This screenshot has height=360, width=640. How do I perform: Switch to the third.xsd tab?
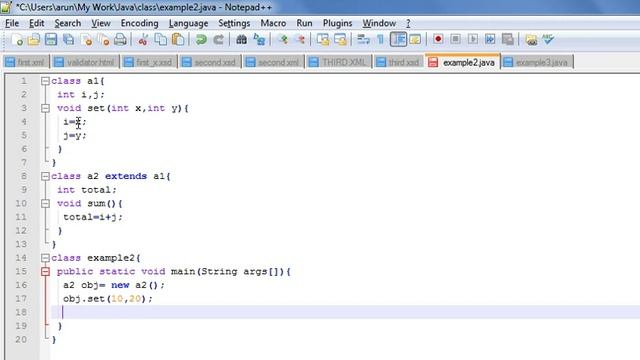[x=399, y=62]
